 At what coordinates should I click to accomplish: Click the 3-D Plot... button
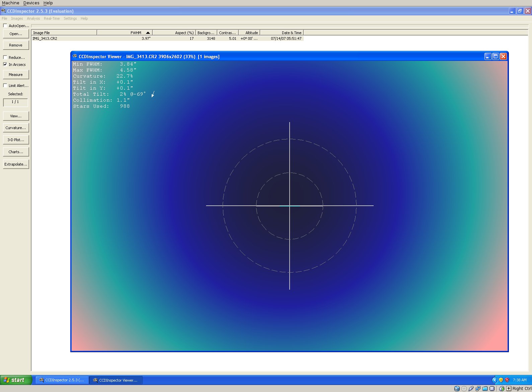16,140
